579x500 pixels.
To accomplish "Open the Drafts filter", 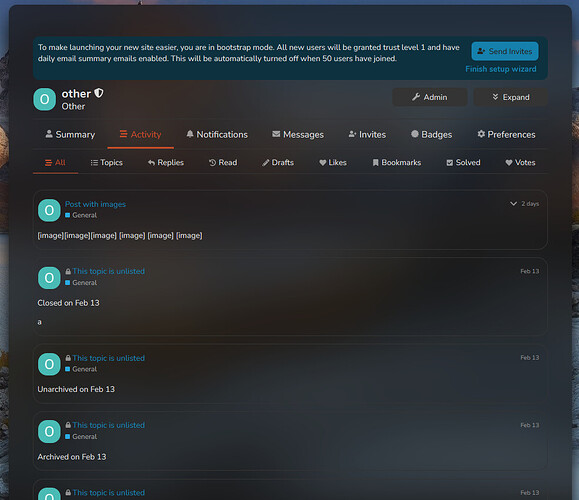I will pos(278,162).
